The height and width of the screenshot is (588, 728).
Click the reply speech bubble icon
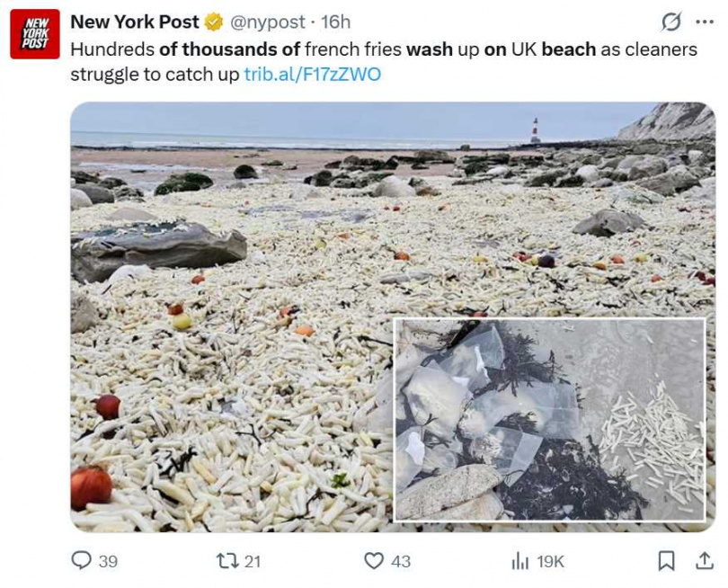[81, 561]
